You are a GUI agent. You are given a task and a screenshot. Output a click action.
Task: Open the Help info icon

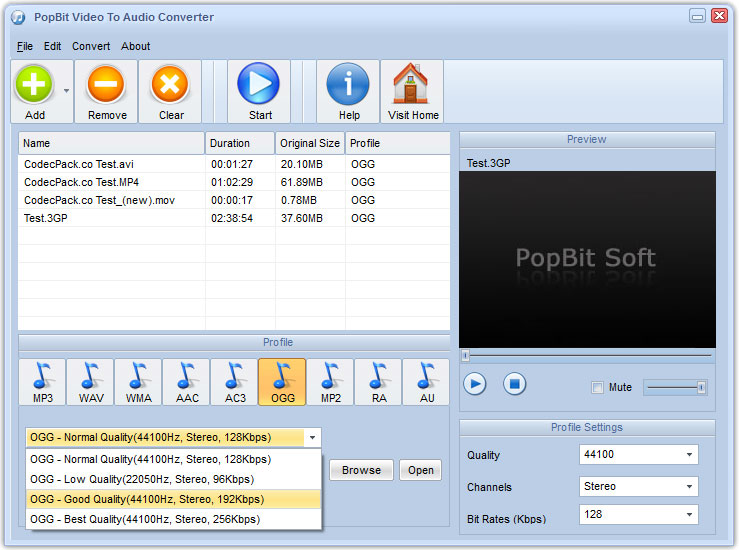tap(348, 84)
